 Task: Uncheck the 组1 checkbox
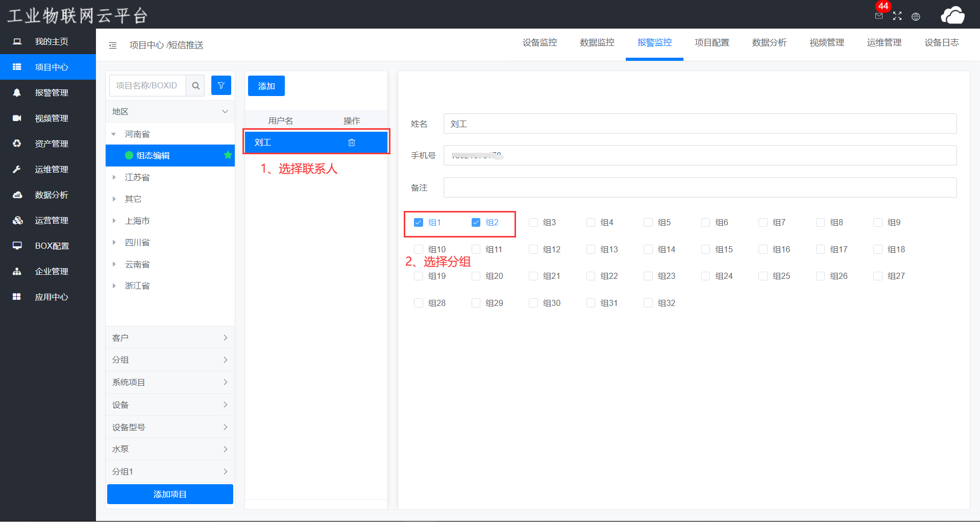click(x=419, y=223)
